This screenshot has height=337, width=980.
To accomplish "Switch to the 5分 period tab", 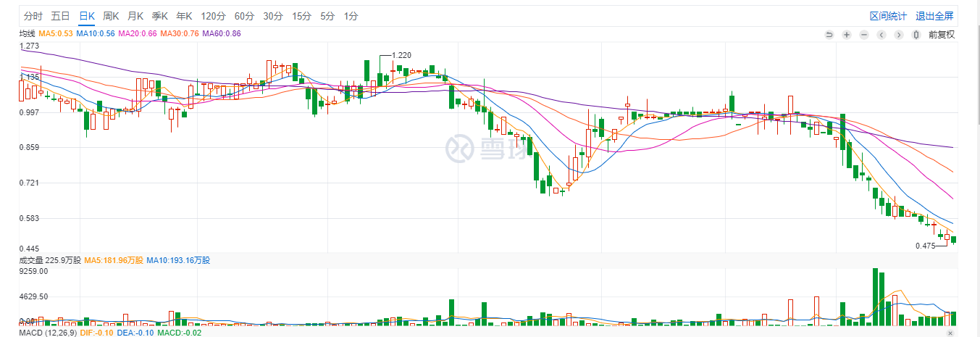I will [327, 16].
